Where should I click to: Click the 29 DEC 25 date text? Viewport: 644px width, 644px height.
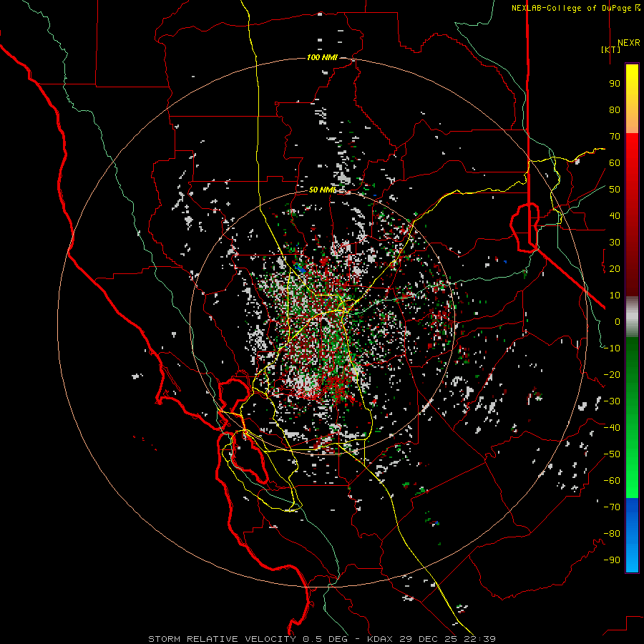click(429, 639)
